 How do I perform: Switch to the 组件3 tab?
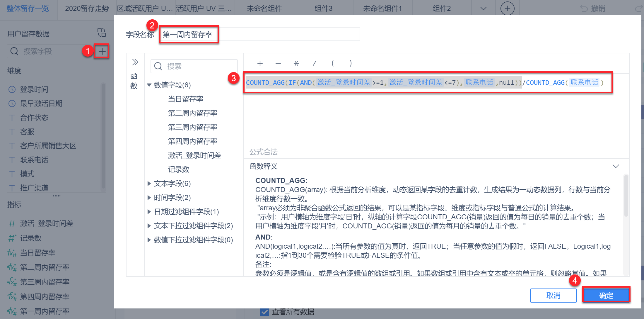click(x=323, y=8)
